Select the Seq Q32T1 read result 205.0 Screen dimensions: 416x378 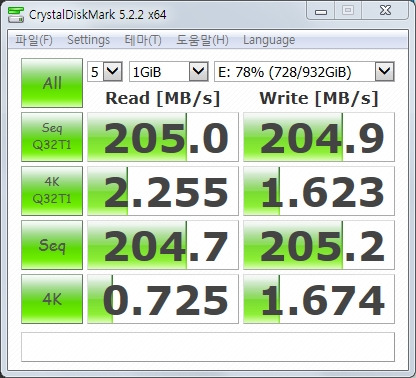click(x=163, y=137)
